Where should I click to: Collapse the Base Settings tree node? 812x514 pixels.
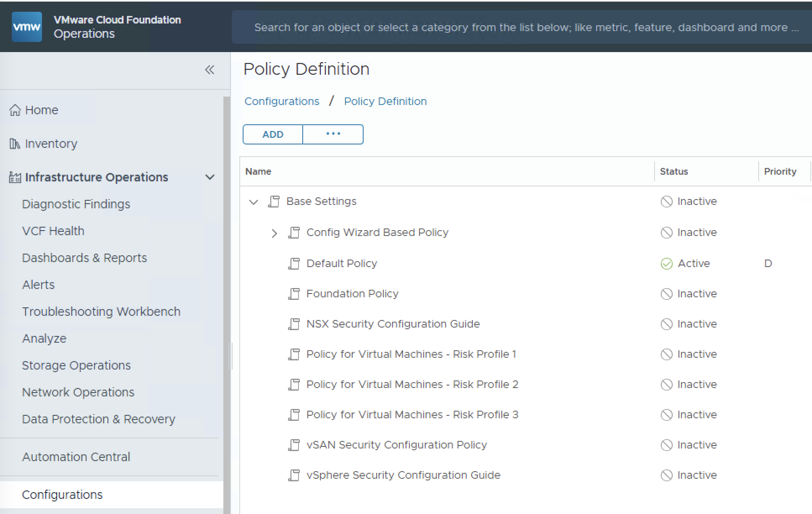pos(253,202)
